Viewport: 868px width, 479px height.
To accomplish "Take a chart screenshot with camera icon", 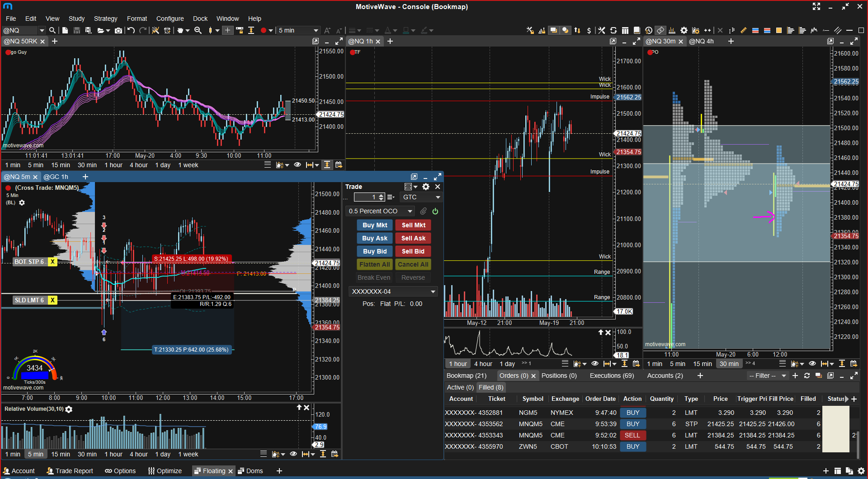I will 118,30.
